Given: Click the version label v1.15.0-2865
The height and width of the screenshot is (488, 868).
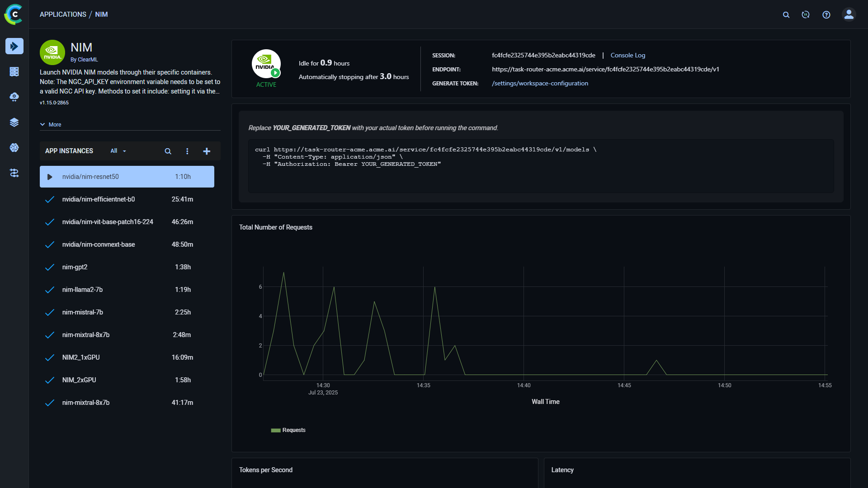Looking at the screenshot, I should click(54, 103).
